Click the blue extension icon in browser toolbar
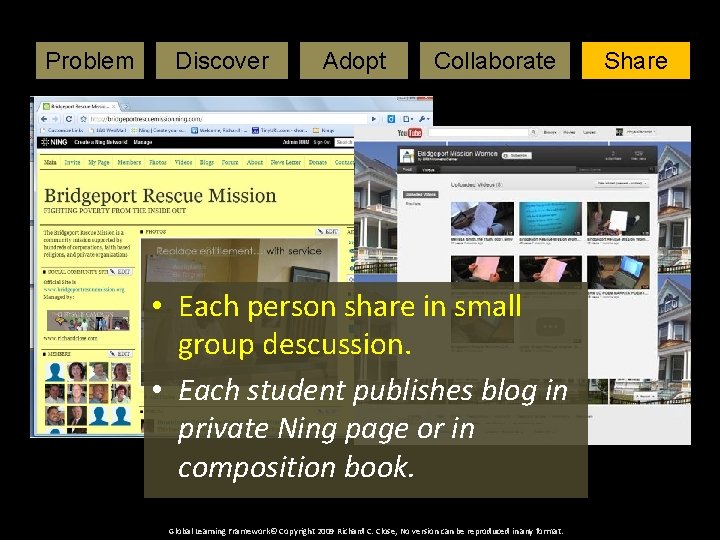This screenshot has width=720, height=540. [391, 119]
